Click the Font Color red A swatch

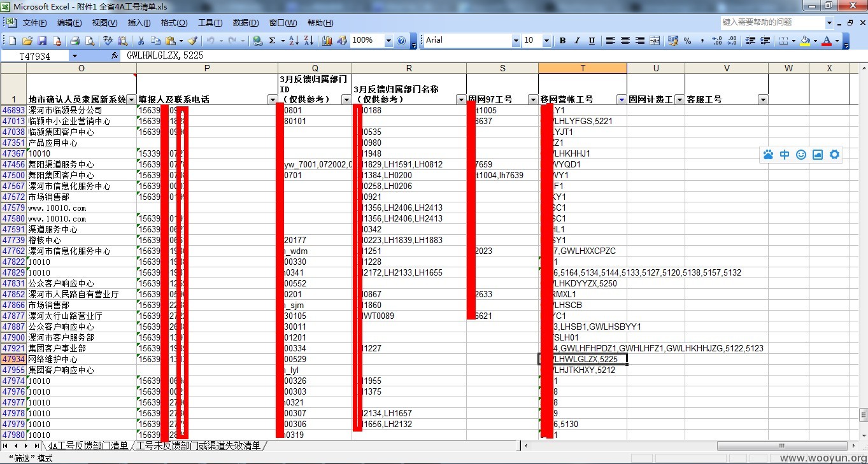(827, 41)
